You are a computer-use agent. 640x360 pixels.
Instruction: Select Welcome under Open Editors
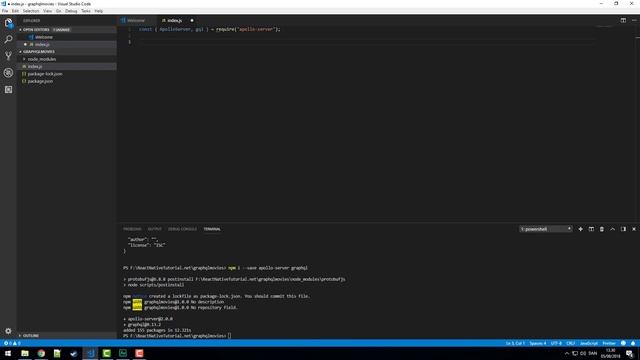[67, 37]
